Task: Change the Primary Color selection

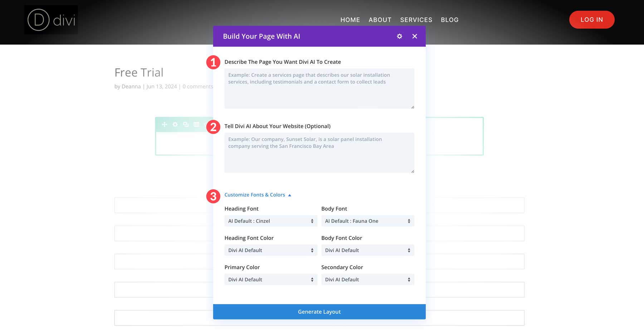Action: pyautogui.click(x=270, y=279)
